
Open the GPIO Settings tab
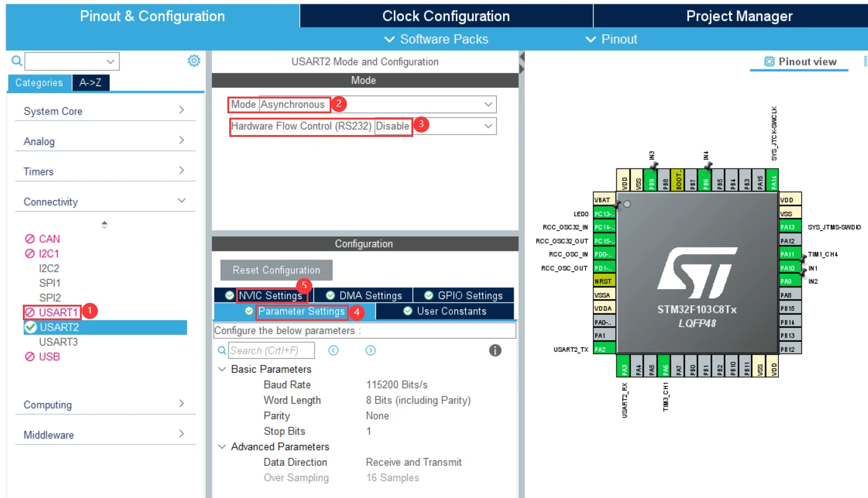463,295
